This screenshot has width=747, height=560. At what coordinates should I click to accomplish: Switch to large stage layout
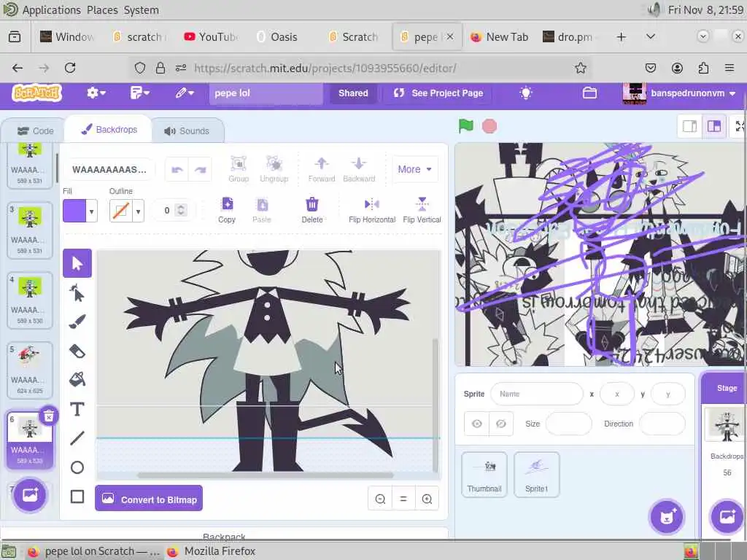[714, 126]
